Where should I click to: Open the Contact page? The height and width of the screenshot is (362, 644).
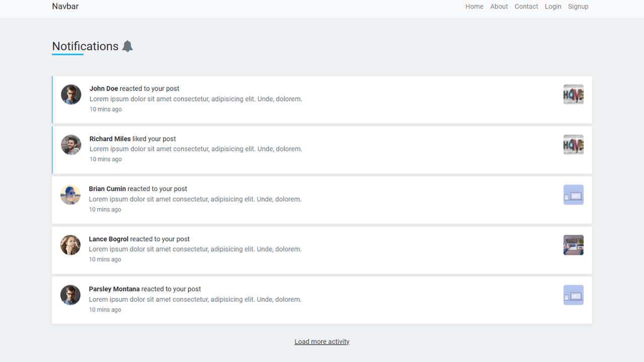coord(526,7)
